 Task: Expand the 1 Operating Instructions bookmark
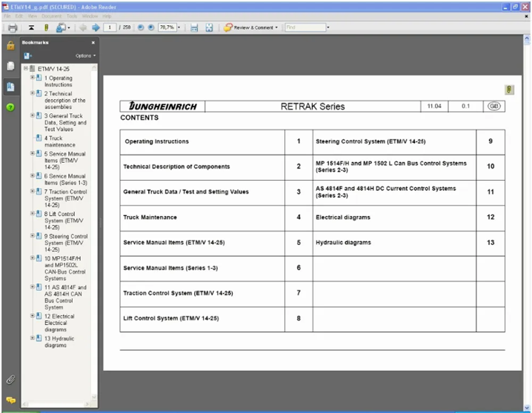(33, 78)
